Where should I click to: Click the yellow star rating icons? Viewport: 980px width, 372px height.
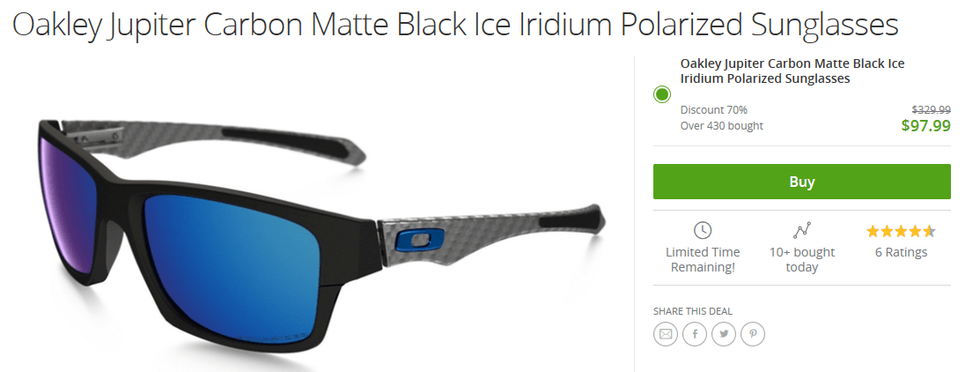[x=901, y=231]
